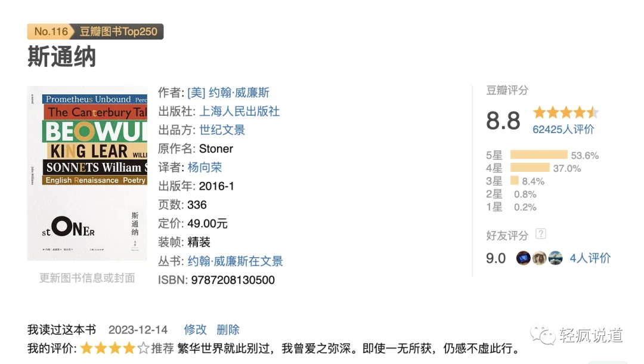Open producer link 世纪文景

click(222, 130)
